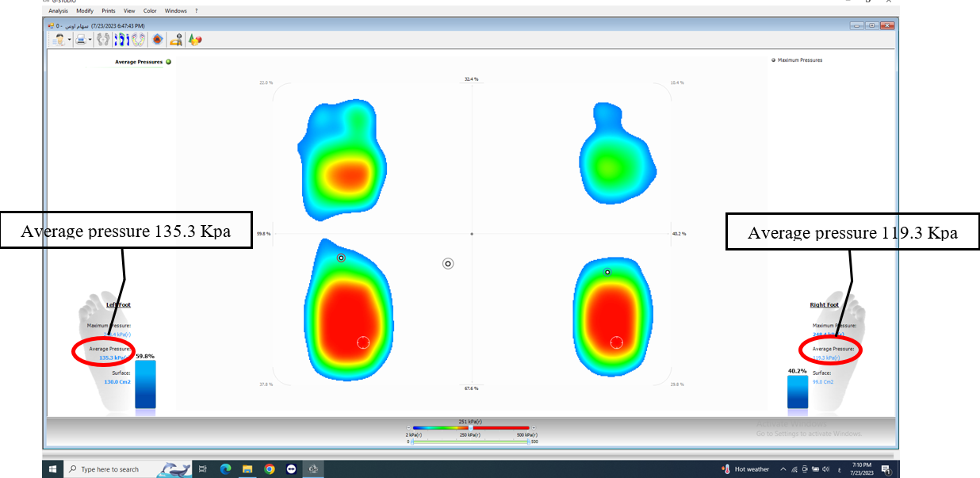This screenshot has height=478, width=980.
Task: Open the Analysis menu
Action: click(x=58, y=11)
